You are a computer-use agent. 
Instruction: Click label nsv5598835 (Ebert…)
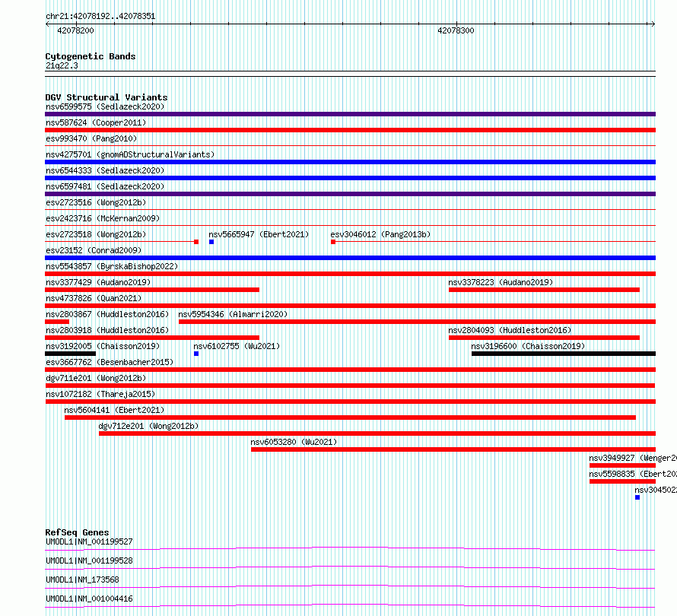click(x=633, y=474)
